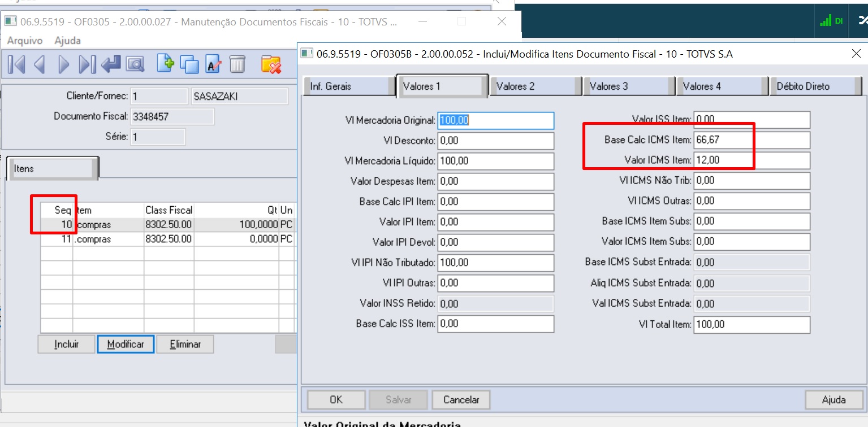The height and width of the screenshot is (427, 868).
Task: Jump to last record in toolbar
Action: (87, 64)
